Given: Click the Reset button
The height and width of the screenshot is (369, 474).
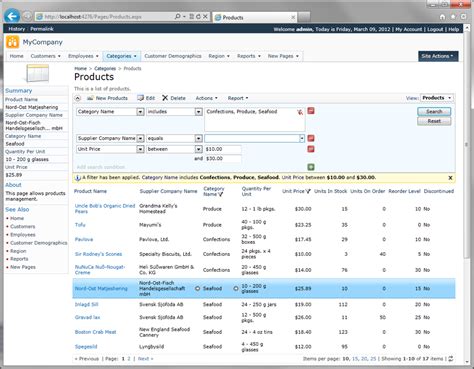Looking at the screenshot, I should pyautogui.click(x=434, y=121).
